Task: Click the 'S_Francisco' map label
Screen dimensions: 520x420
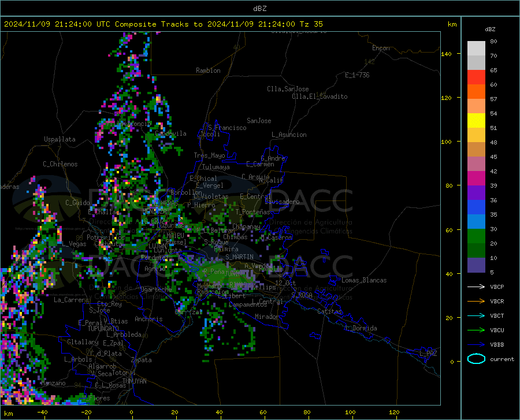Action: coord(227,128)
